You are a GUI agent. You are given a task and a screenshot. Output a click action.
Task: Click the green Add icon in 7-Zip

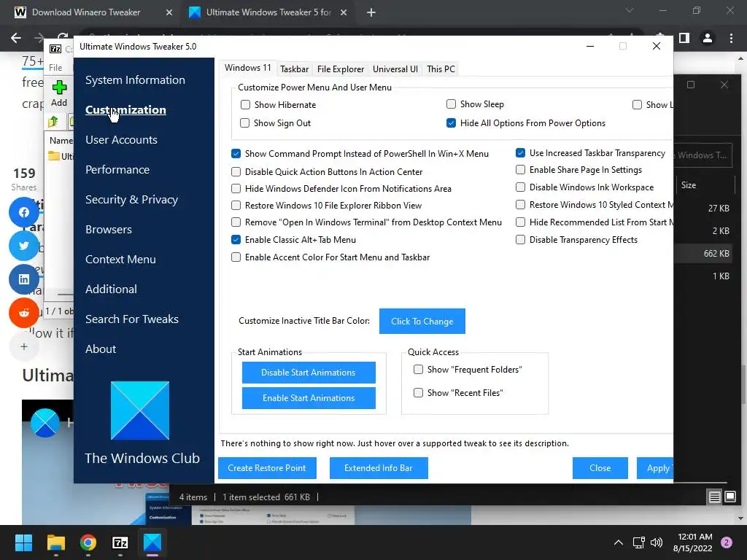[59, 87]
